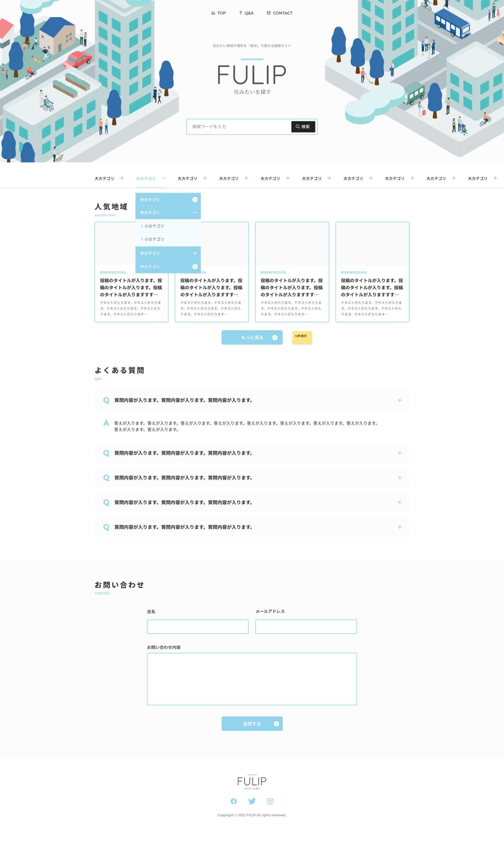This screenshot has height=842, width=504.
Task: Click the Twitter bird icon in footer
Action: point(252,801)
